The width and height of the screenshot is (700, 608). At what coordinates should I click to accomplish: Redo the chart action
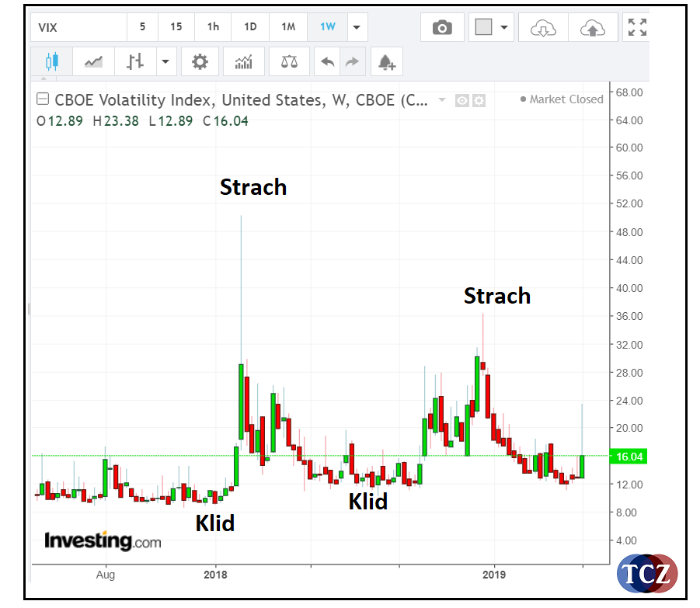click(352, 61)
